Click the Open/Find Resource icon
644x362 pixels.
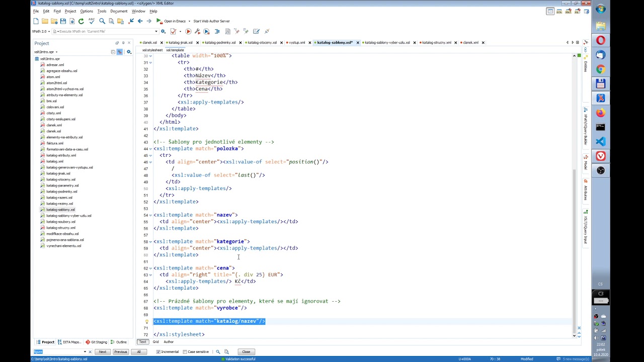[120, 21]
